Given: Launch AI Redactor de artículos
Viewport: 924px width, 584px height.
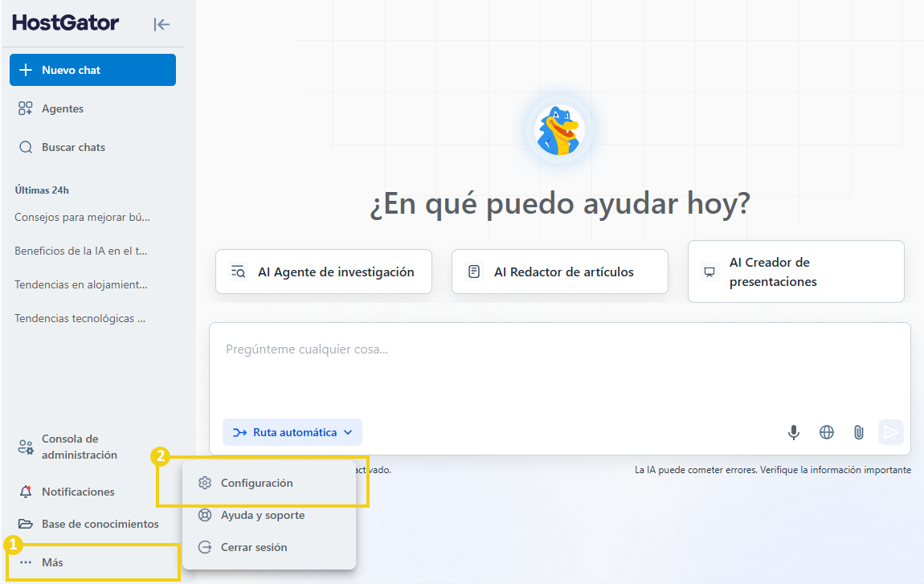Looking at the screenshot, I should [x=560, y=272].
